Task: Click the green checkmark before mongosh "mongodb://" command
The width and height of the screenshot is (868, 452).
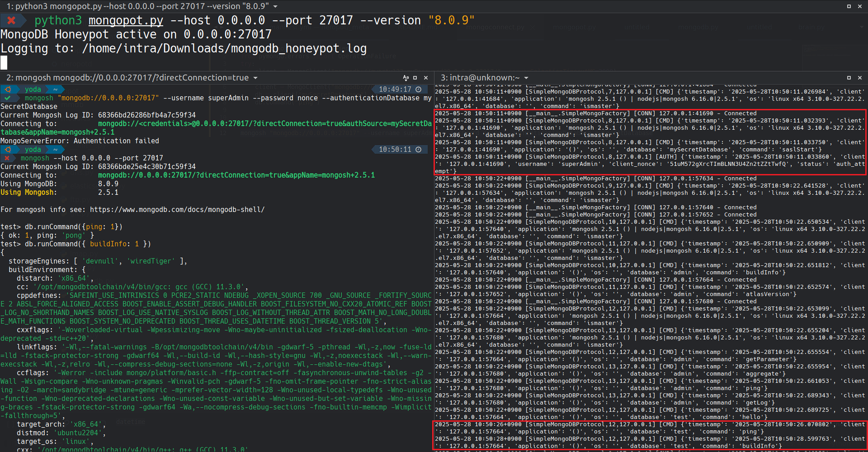Action: [8, 98]
